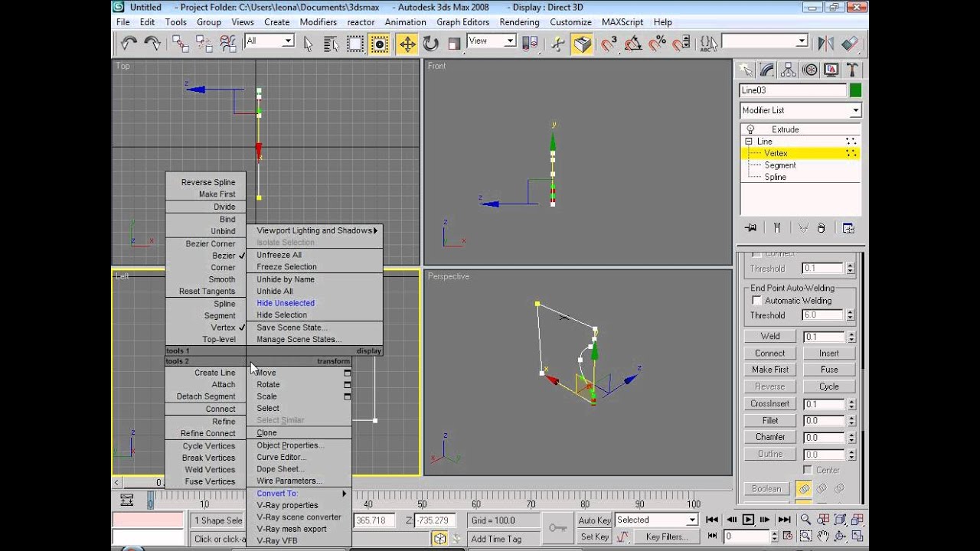This screenshot has width=980, height=551.
Task: Toggle the Window/Crossing selection icon
Action: coord(379,44)
